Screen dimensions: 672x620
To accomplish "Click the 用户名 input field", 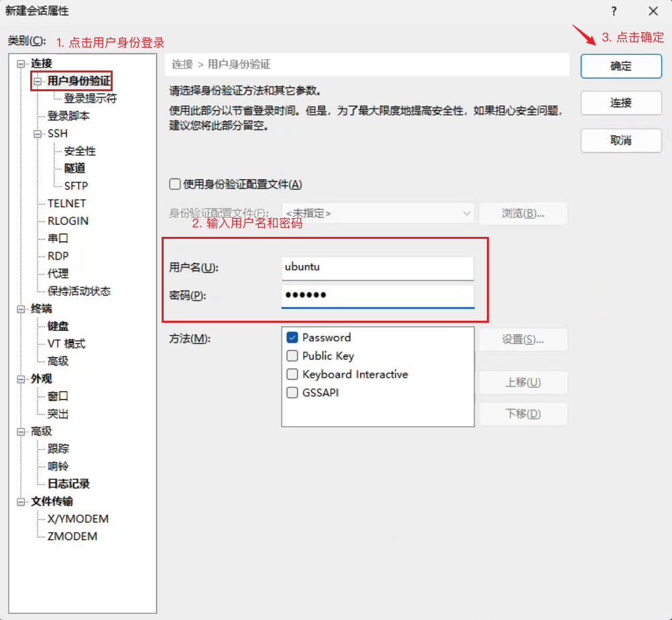I will coord(378,267).
